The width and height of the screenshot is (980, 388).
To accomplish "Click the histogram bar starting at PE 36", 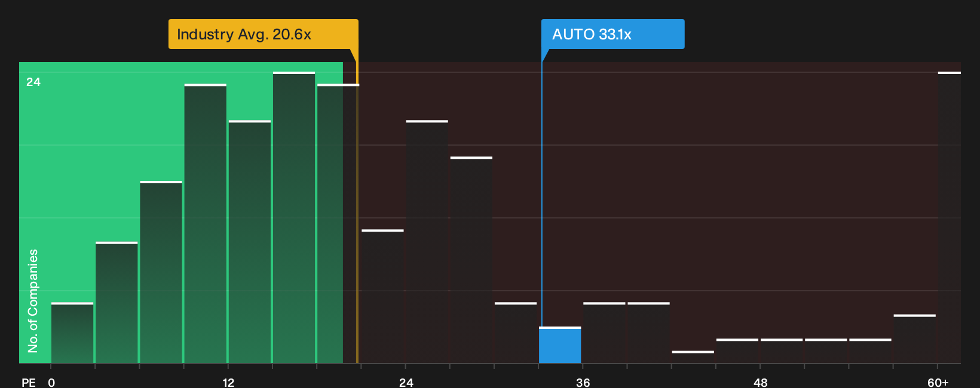I will coord(605,333).
